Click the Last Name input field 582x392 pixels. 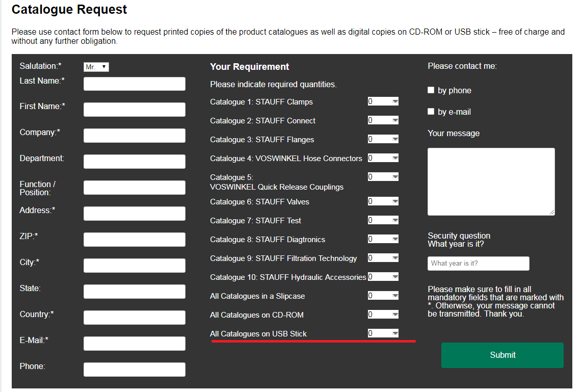tap(135, 84)
